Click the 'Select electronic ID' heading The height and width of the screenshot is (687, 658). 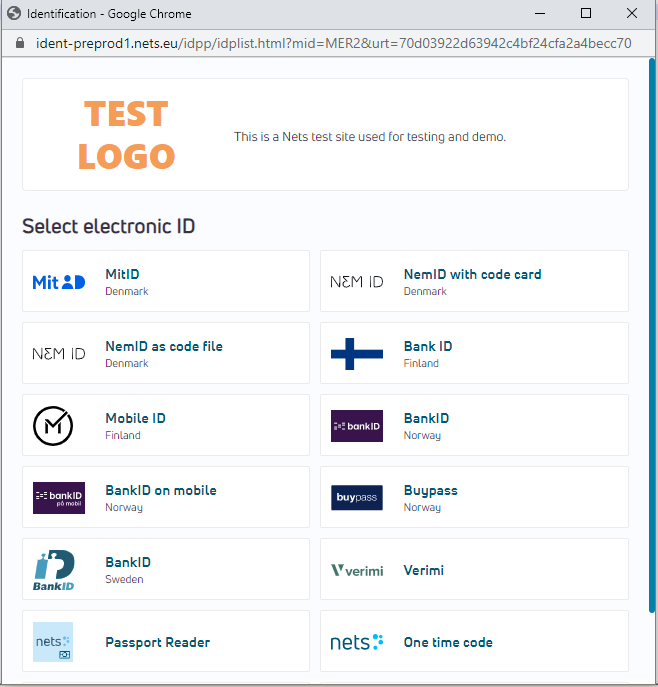pos(109,227)
